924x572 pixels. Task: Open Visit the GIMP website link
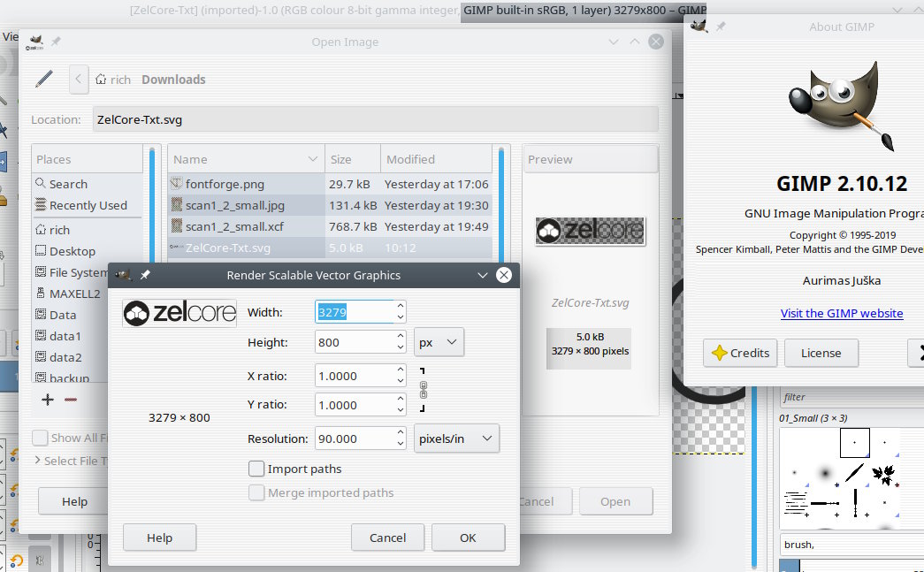[842, 313]
